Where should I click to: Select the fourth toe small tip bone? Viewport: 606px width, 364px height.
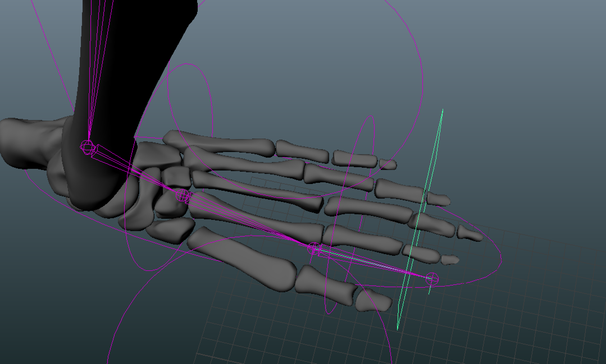click(439, 199)
